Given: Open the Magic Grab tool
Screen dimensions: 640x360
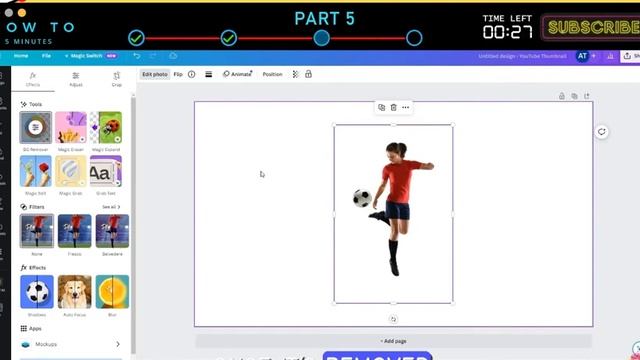Looking at the screenshot, I should 71,171.
